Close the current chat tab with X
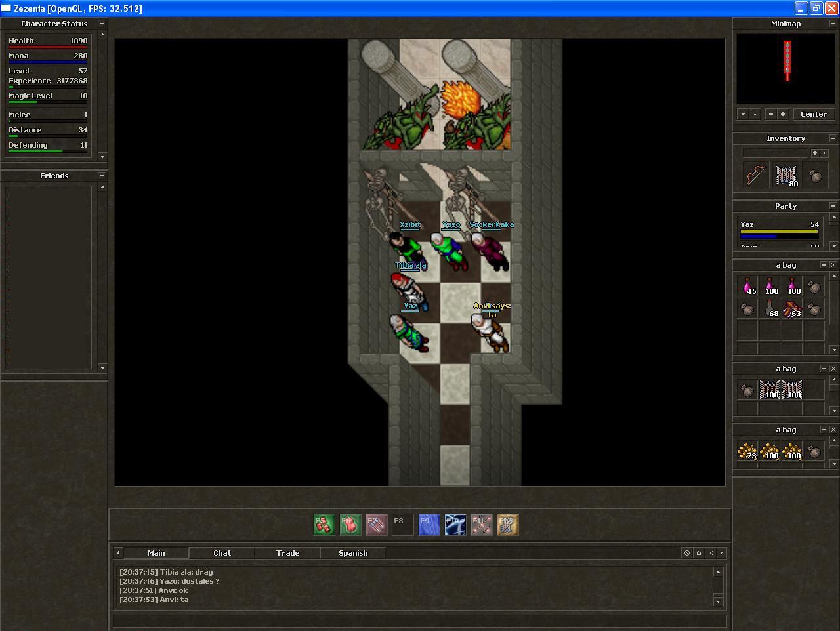Image resolution: width=840 pixels, height=631 pixels. click(x=711, y=553)
